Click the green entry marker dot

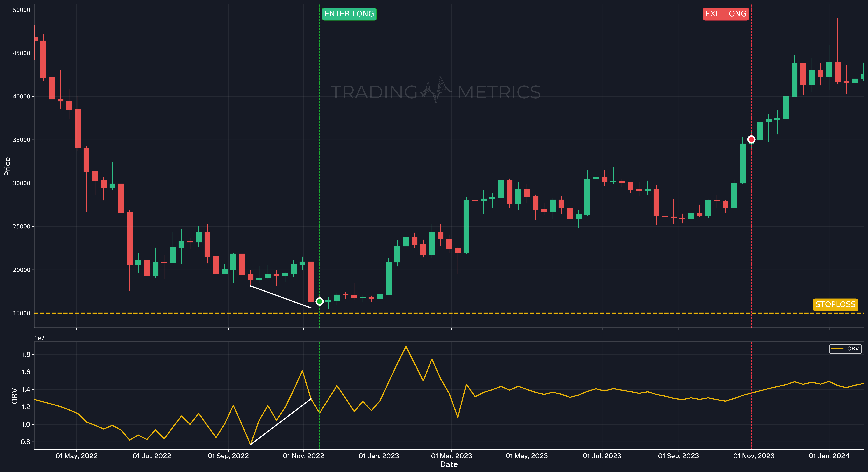[x=319, y=301]
